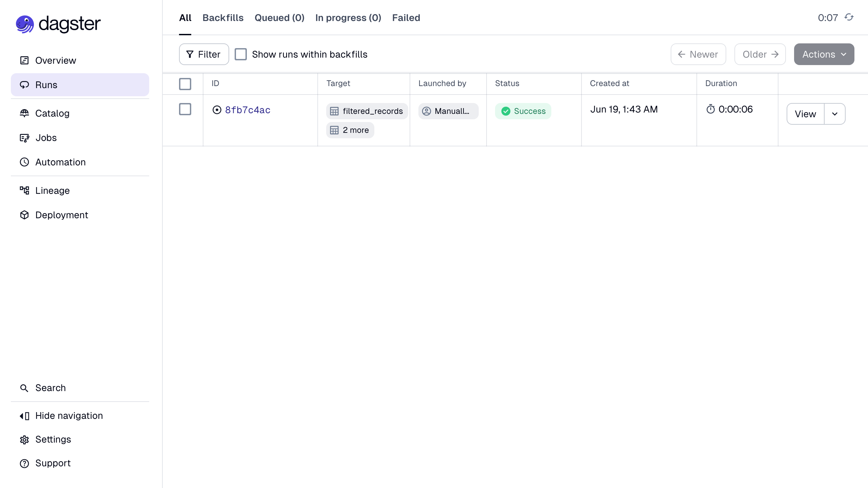868x488 pixels.
Task: Click the Created at cell Jun 19, 1:43 AM
Action: coord(624,109)
